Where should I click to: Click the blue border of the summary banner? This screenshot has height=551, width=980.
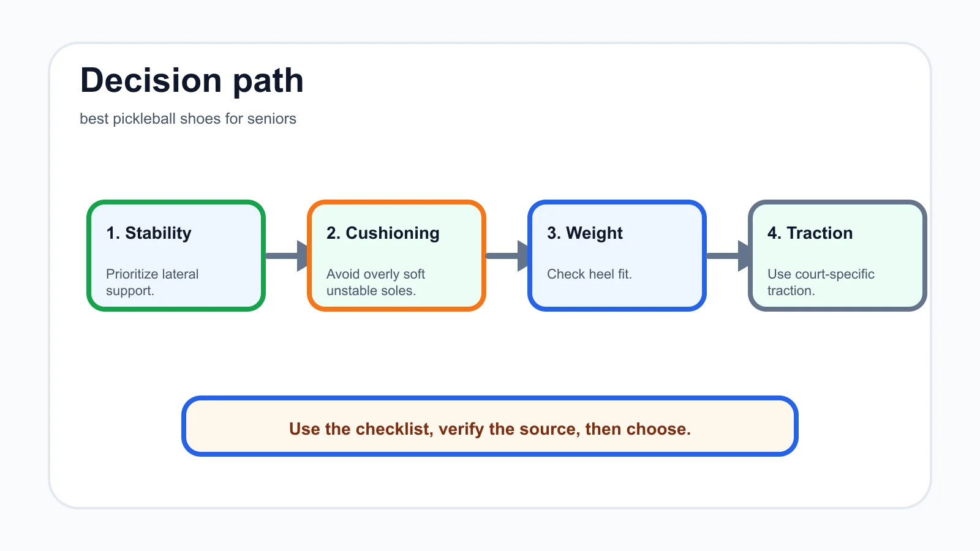tap(490, 398)
